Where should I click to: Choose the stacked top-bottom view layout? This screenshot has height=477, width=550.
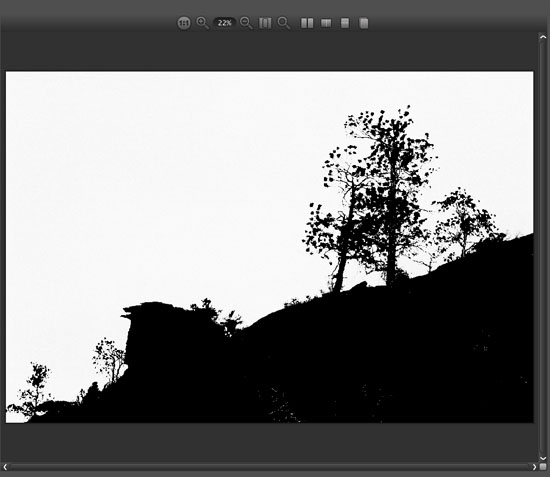(x=345, y=23)
